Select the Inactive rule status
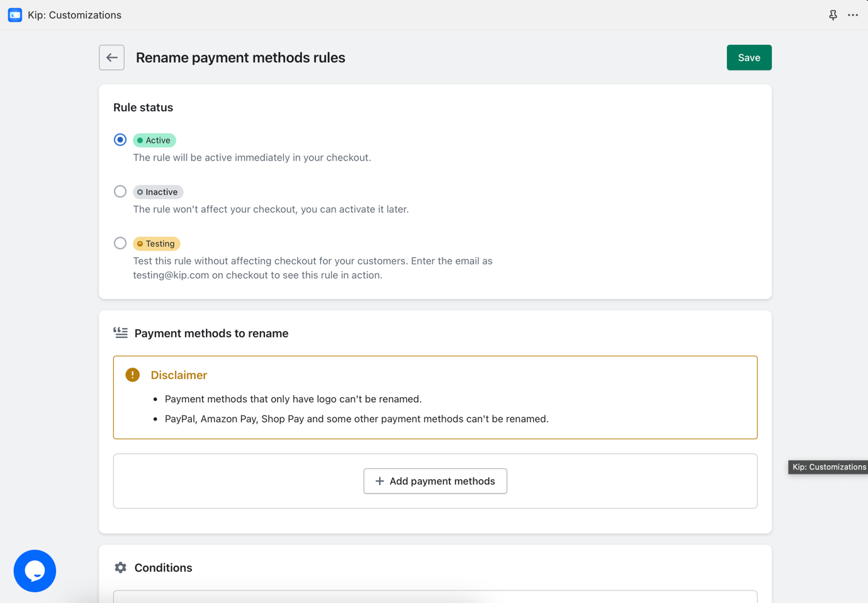 [120, 191]
